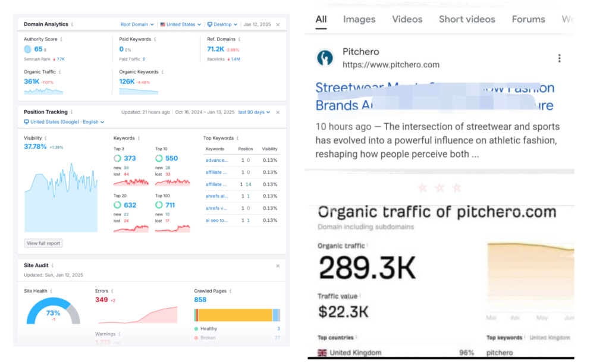Open the Desktop device dropdown
609x364 pixels.
(222, 24)
